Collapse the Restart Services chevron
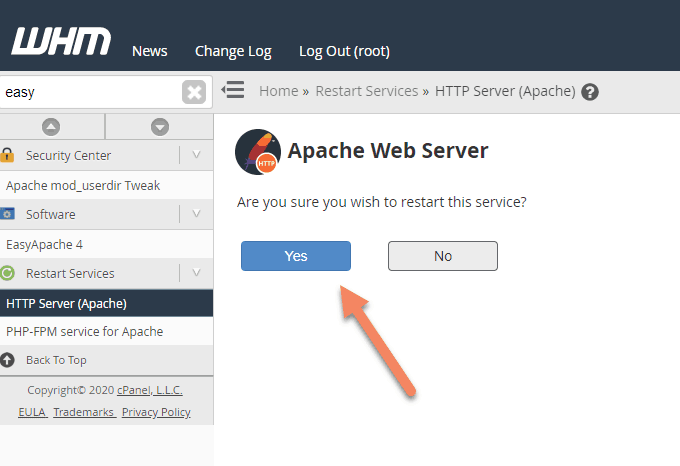Viewport: 680px width, 466px height. (196, 273)
